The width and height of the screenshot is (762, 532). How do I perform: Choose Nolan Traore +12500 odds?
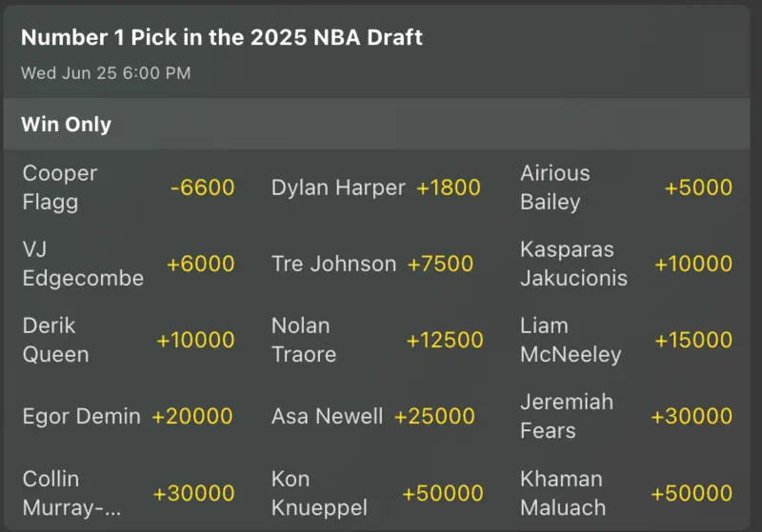pyautogui.click(x=444, y=340)
